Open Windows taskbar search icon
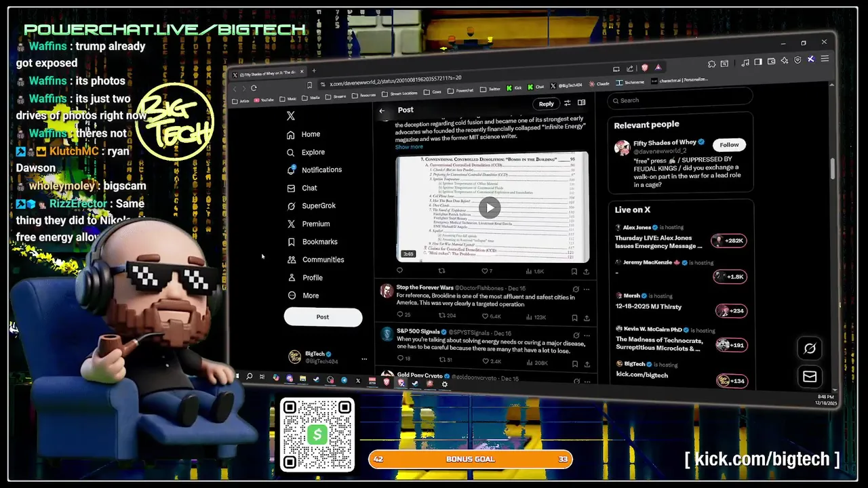 [x=249, y=376]
